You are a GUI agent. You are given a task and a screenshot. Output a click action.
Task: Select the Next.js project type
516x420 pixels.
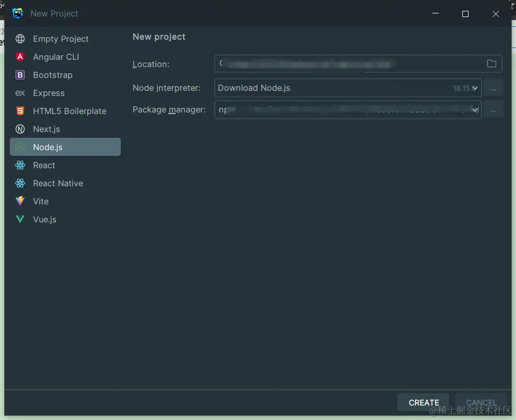tap(65, 129)
